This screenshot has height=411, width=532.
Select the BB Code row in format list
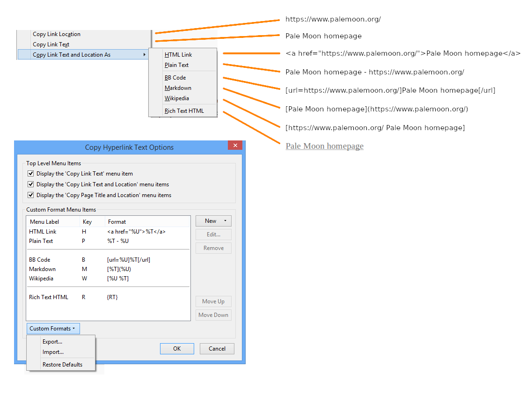point(108,260)
